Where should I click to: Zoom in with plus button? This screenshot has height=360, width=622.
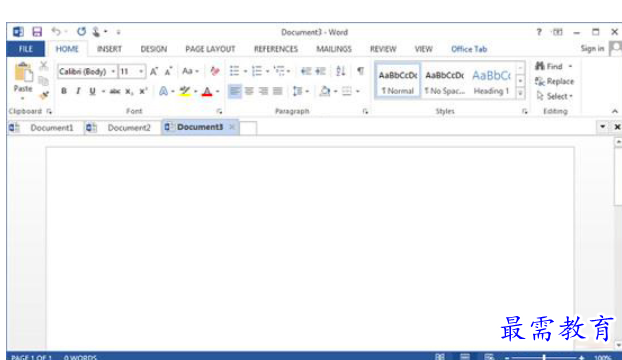[581, 357]
